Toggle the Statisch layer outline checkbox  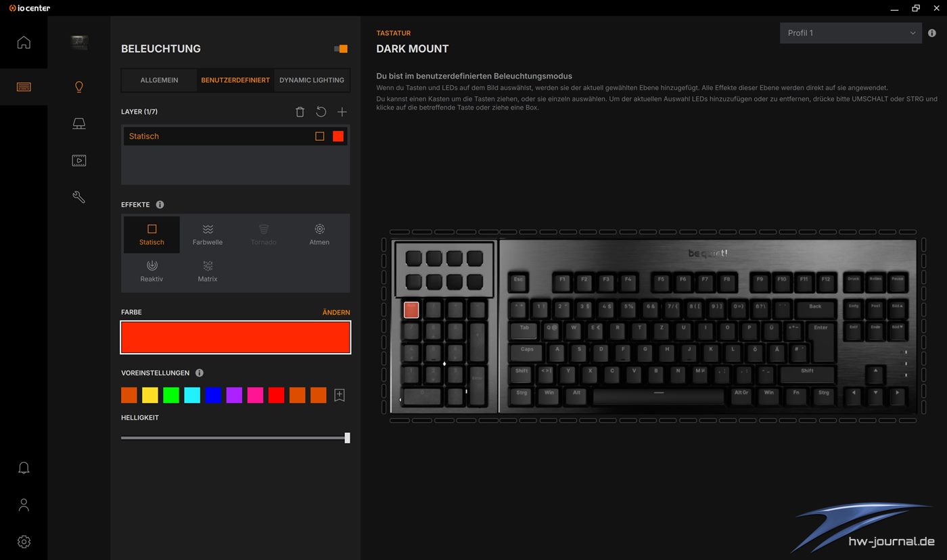point(320,136)
